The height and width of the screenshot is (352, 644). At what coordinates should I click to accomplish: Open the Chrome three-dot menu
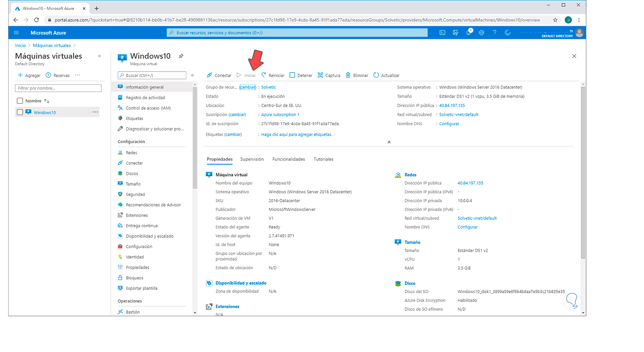(x=579, y=20)
